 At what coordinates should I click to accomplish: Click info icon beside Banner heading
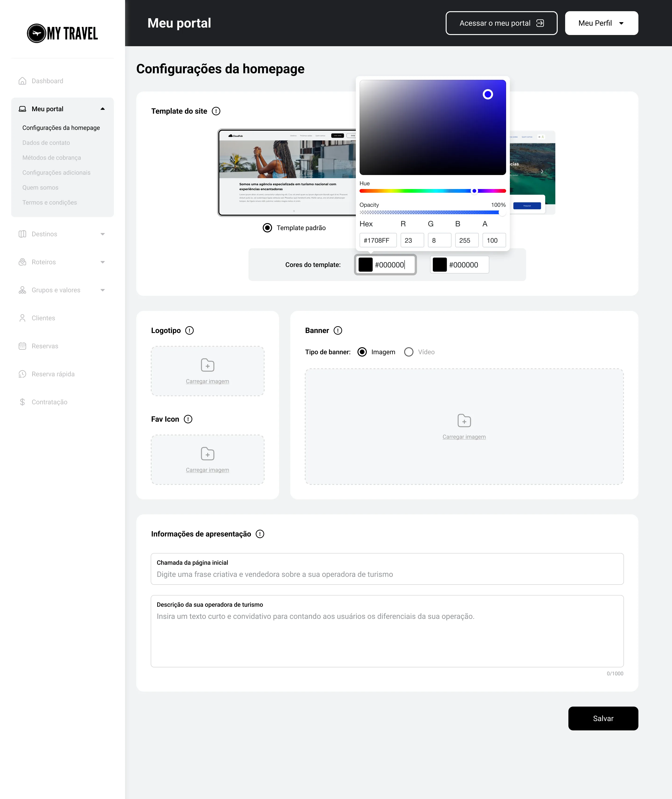tap(338, 330)
